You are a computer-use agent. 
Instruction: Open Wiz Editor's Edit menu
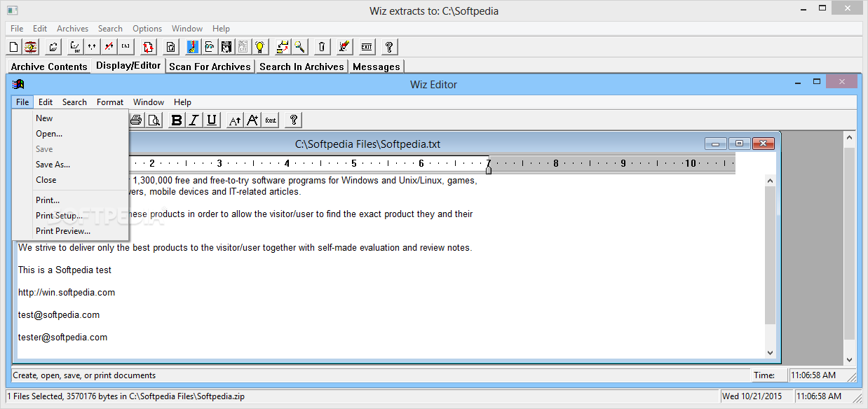pyautogui.click(x=46, y=102)
